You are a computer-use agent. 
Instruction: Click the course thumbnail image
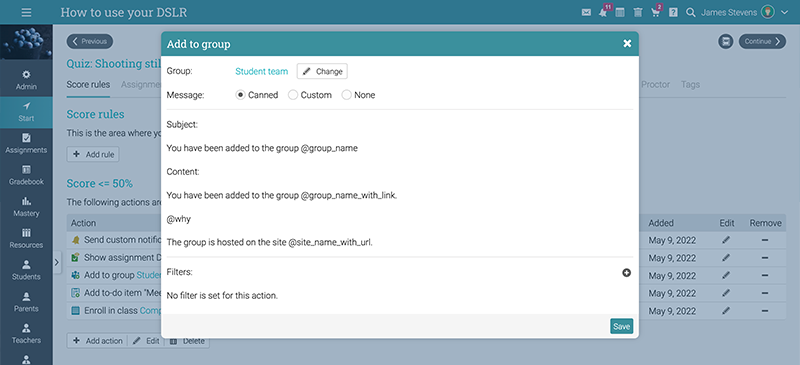[26, 42]
